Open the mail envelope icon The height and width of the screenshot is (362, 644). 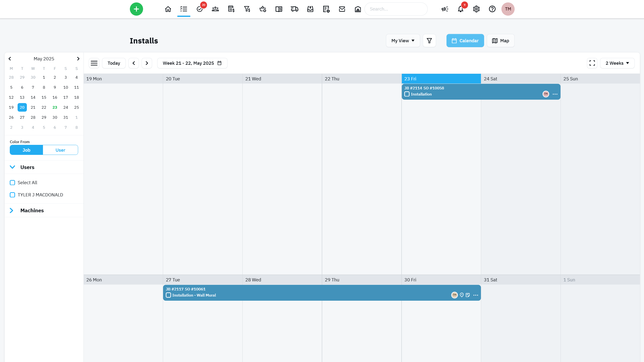342,9
